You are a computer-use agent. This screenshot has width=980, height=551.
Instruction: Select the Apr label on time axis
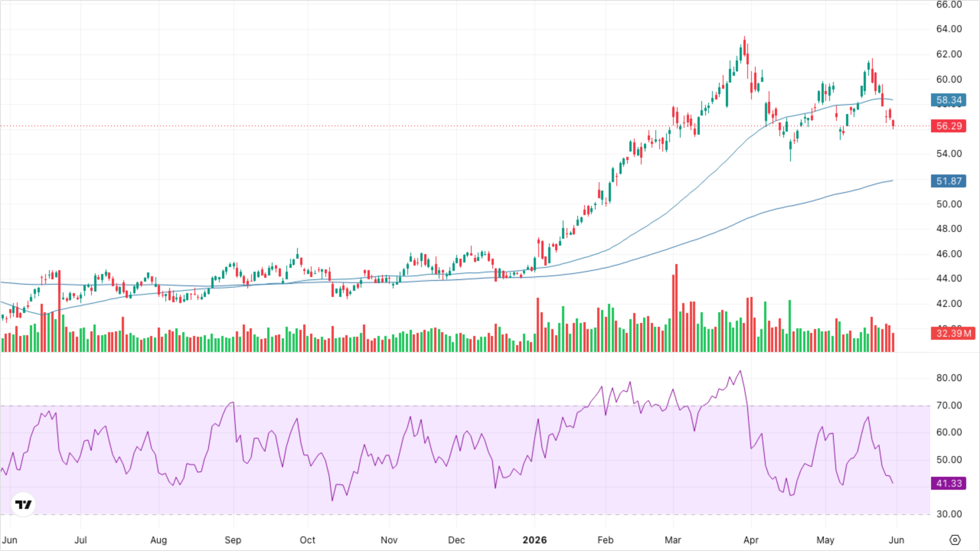(x=751, y=540)
